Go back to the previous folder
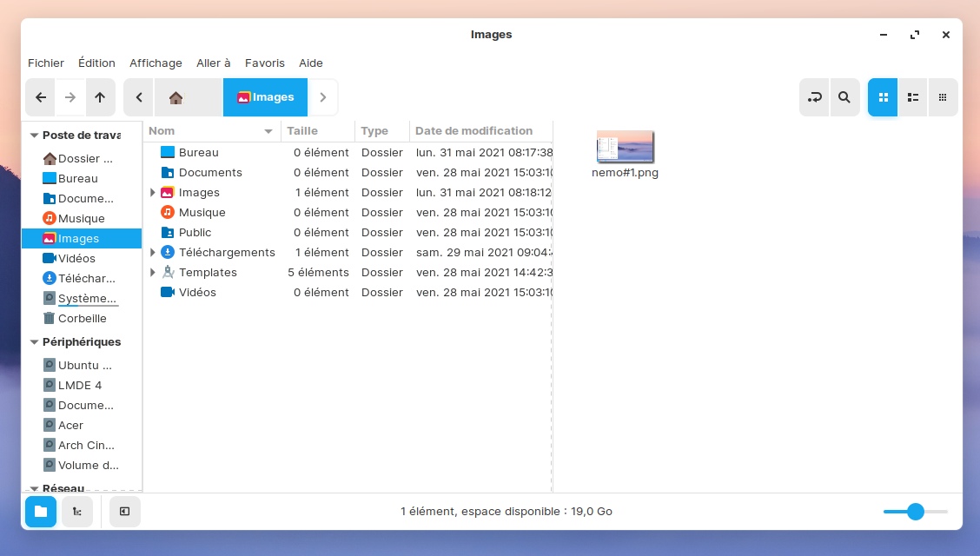 pyautogui.click(x=41, y=97)
